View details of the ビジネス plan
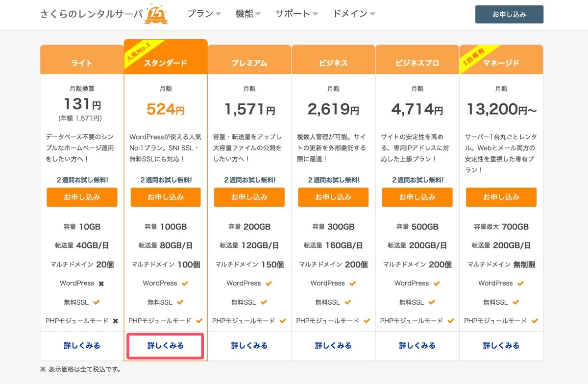Viewport: 588px width, 384px height. 333,345
